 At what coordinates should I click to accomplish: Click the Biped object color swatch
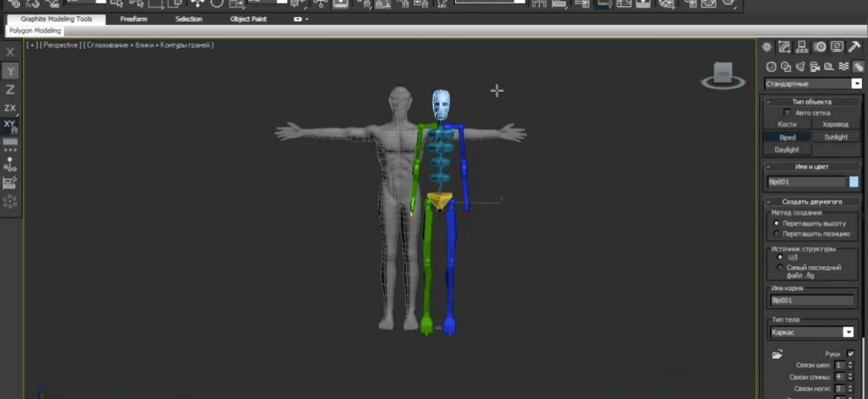click(x=853, y=183)
